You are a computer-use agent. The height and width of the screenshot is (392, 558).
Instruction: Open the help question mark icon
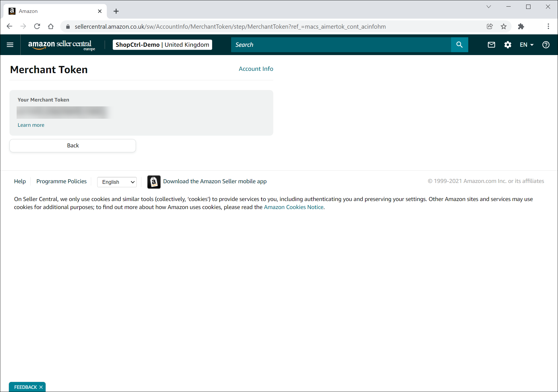546,45
